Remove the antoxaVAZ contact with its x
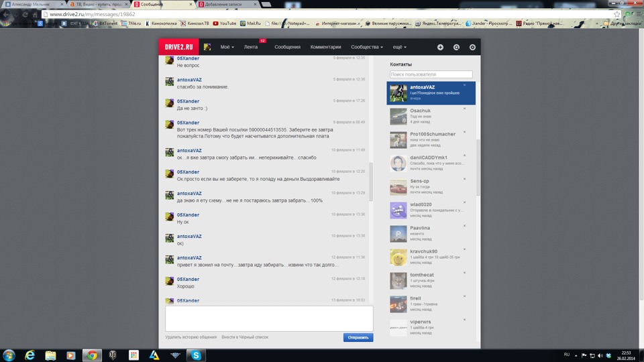Image resolution: width=644 pixels, height=362 pixels. (x=464, y=85)
